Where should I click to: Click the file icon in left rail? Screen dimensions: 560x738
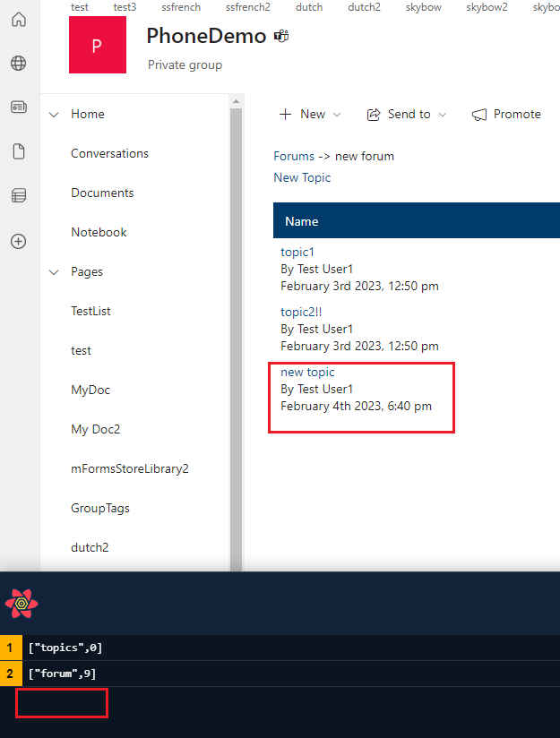(18, 151)
